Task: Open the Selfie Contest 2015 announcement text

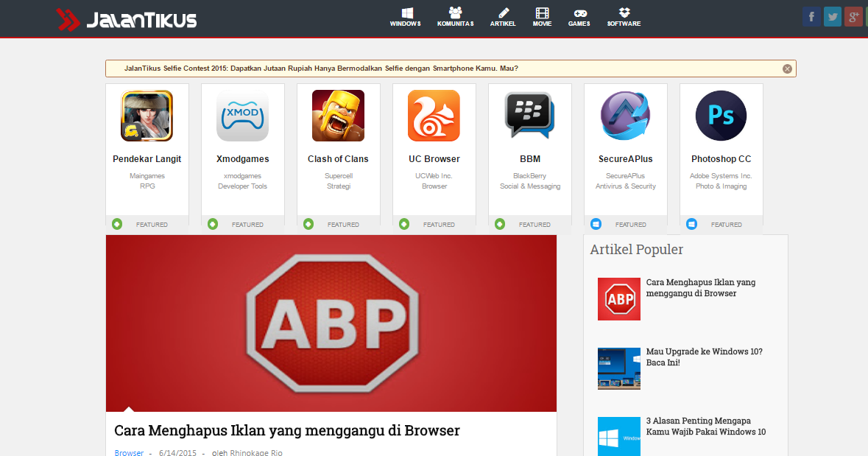Action: point(321,69)
